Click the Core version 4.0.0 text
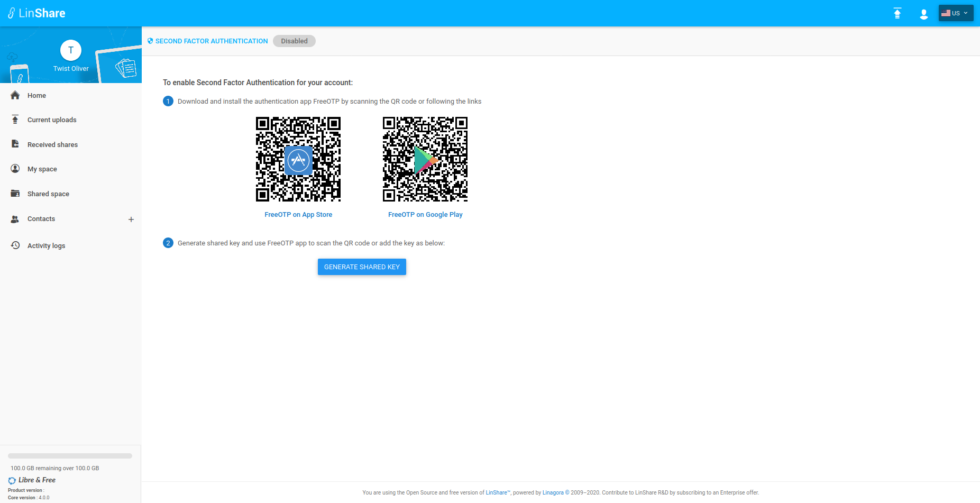980x503 pixels. click(x=29, y=498)
